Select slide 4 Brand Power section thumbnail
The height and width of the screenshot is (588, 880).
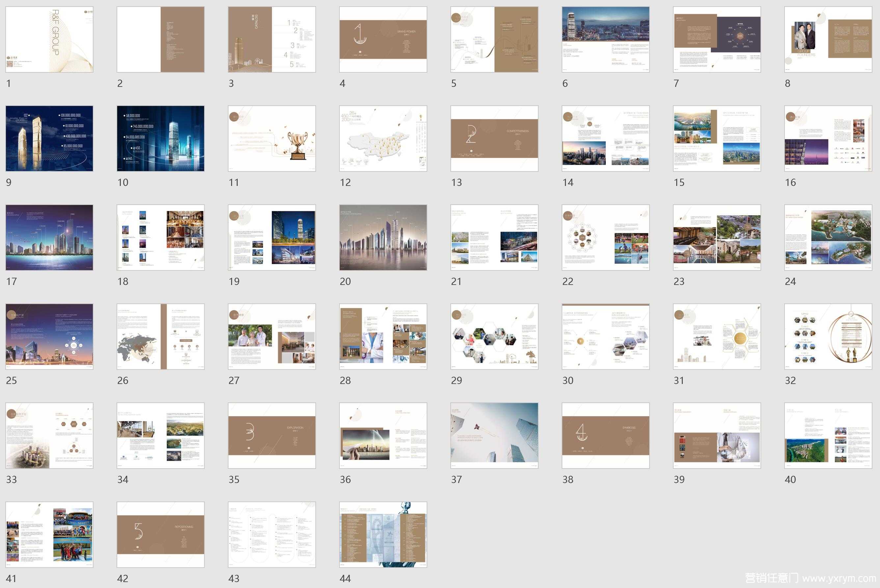(x=383, y=39)
